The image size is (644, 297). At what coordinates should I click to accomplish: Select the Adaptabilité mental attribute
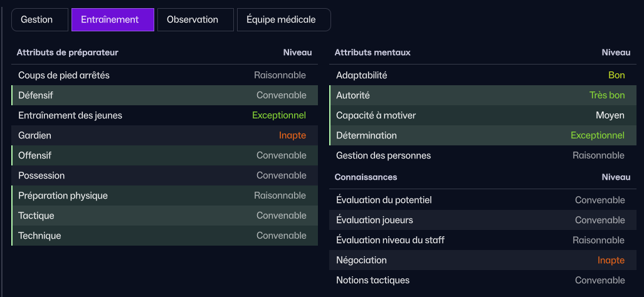coord(483,75)
